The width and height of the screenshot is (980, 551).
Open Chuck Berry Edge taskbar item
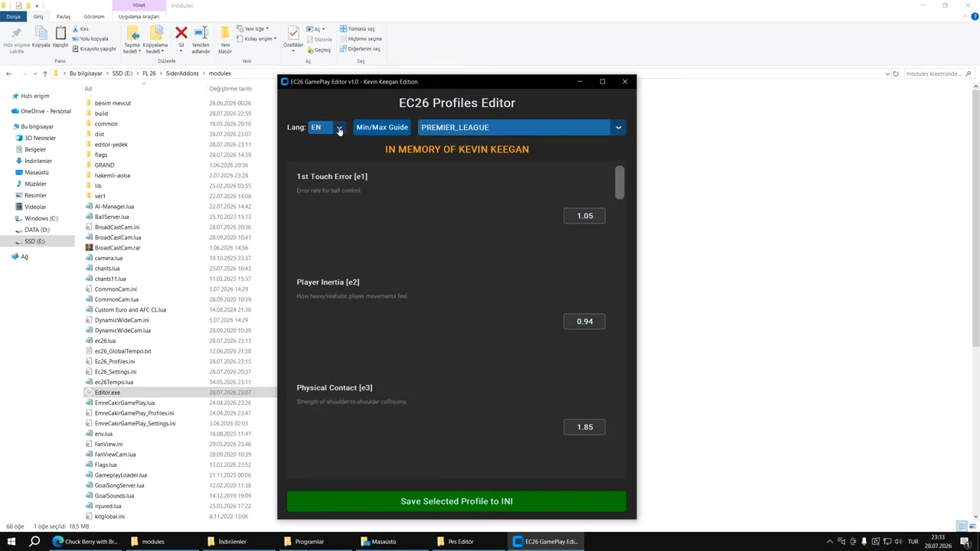click(85, 542)
